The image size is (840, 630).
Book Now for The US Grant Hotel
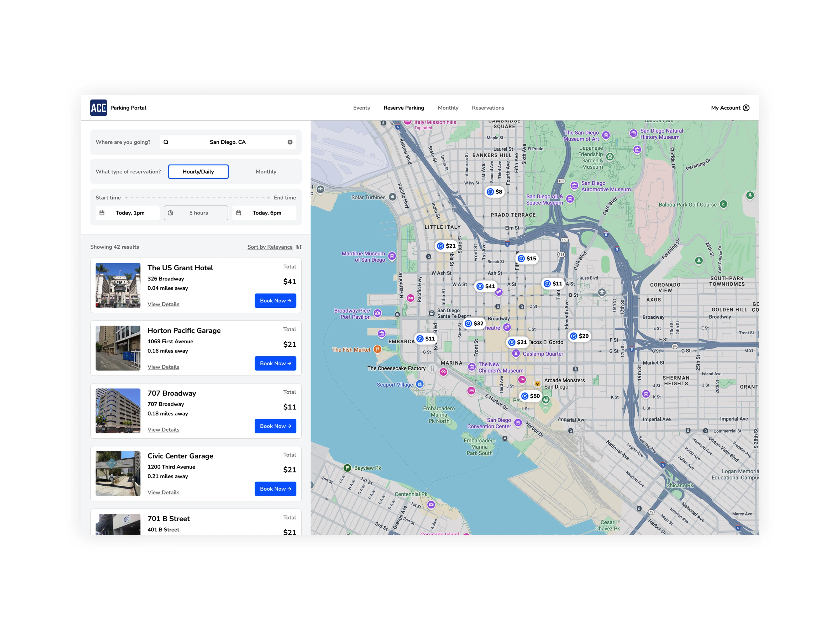[x=275, y=300]
